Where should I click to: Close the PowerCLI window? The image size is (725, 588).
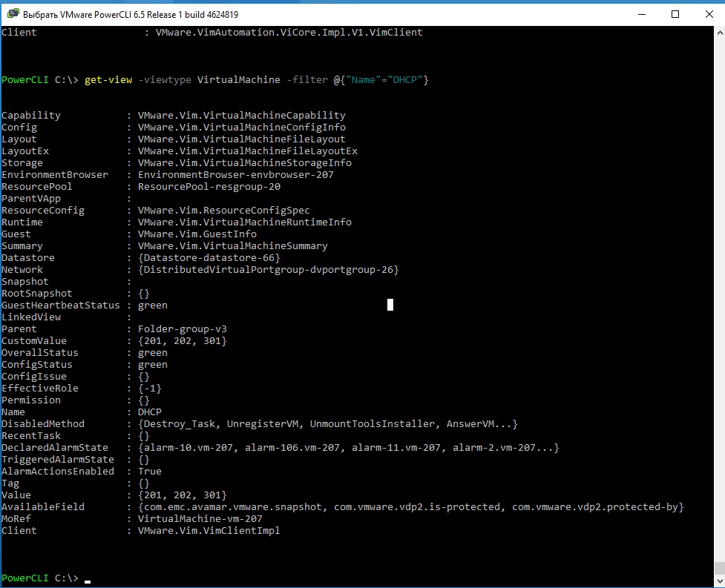coord(709,14)
